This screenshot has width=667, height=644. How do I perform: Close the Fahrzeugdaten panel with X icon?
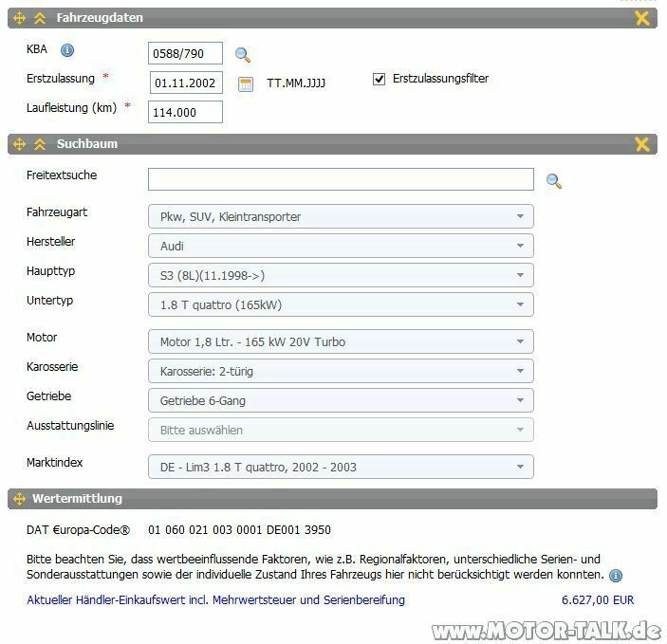[642, 18]
